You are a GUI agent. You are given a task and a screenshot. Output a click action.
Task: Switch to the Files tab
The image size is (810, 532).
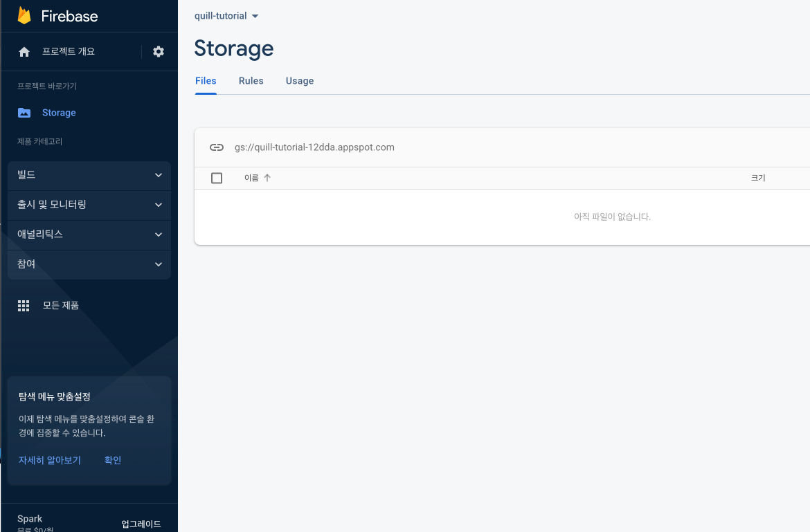click(x=206, y=81)
